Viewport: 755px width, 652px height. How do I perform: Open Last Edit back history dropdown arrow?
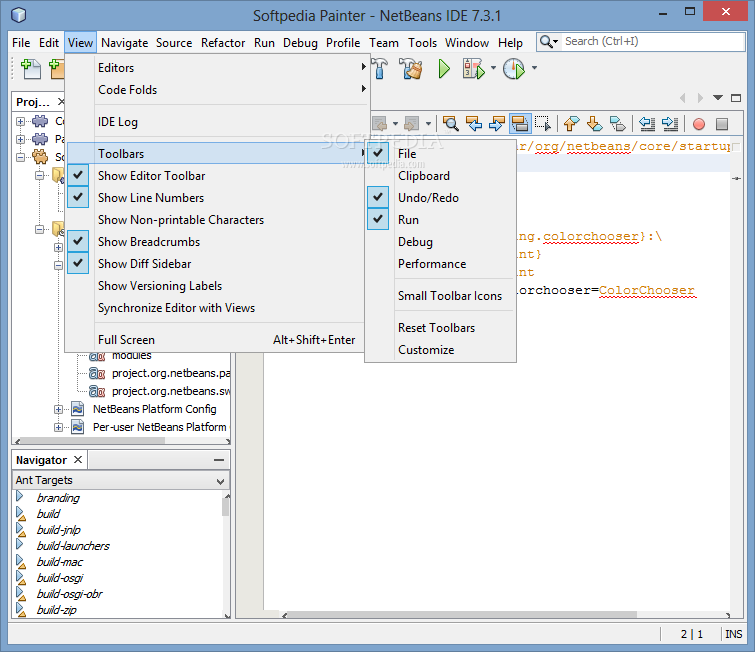tap(395, 124)
